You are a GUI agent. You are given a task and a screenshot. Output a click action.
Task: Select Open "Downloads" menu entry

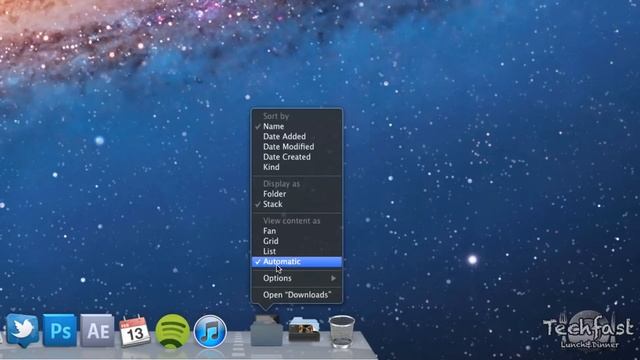click(x=297, y=295)
